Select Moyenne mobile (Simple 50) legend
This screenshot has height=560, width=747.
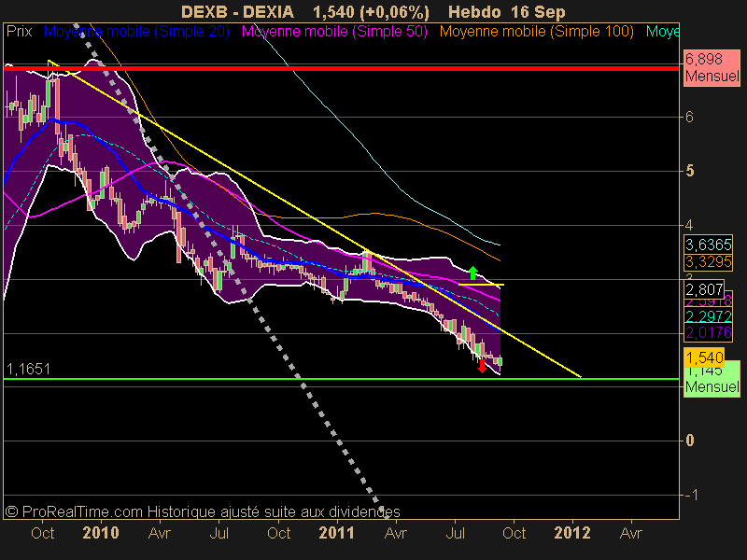pyautogui.click(x=334, y=32)
